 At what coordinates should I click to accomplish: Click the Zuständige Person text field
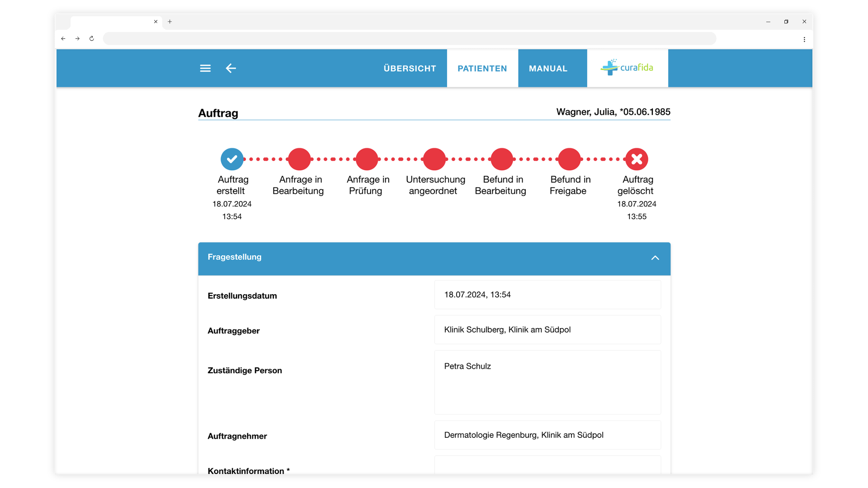(547, 382)
